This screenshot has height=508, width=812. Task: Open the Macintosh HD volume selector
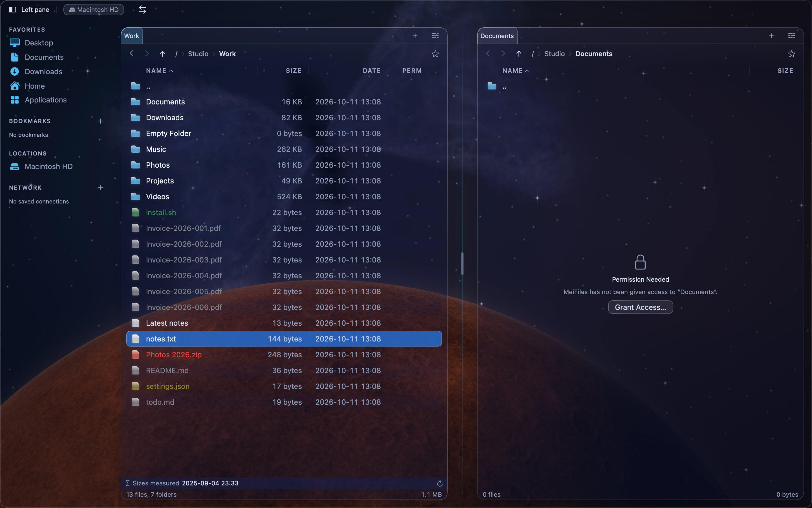(x=94, y=9)
